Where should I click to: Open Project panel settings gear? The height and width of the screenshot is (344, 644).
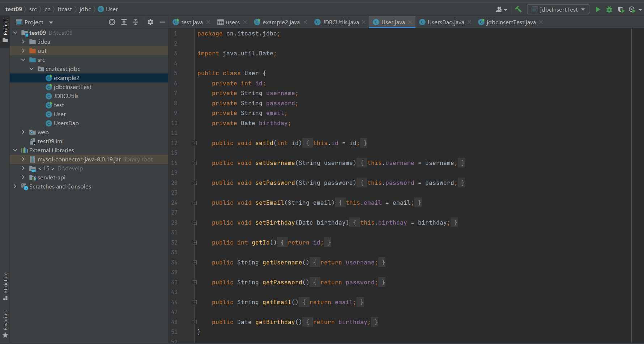[x=150, y=22]
